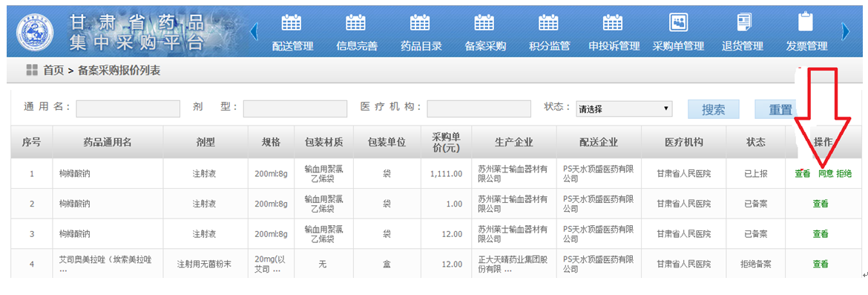Click the 状态 column header
868x295 pixels.
[x=756, y=142]
